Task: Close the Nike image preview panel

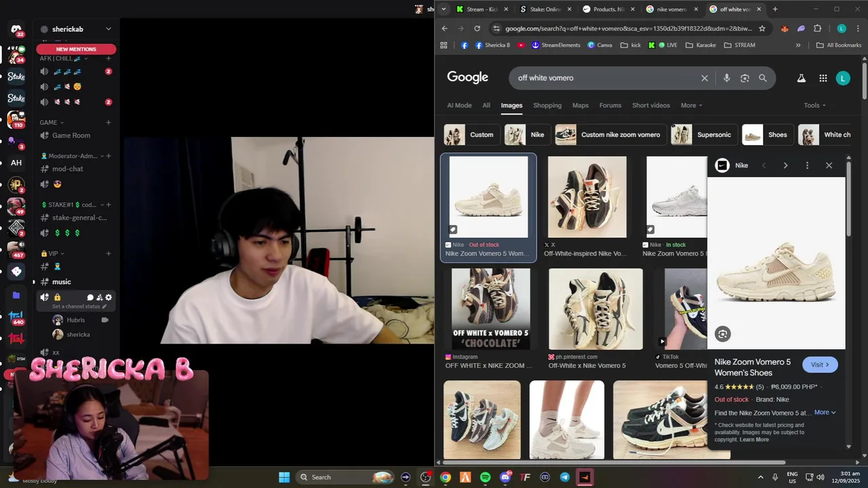Action: coord(829,165)
